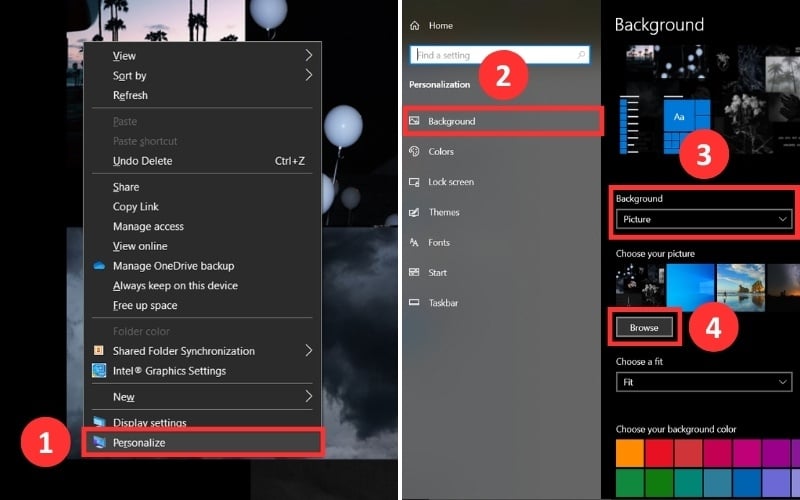800x500 pixels.
Task: Click the Fonts icon
Action: [x=414, y=242]
